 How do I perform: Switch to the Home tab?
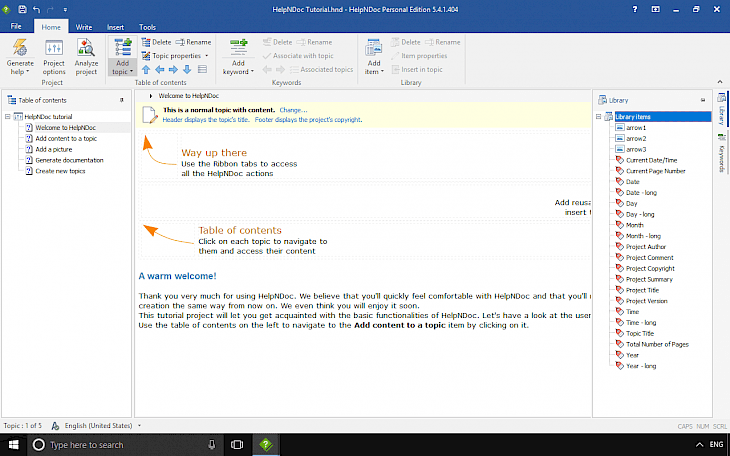(51, 27)
